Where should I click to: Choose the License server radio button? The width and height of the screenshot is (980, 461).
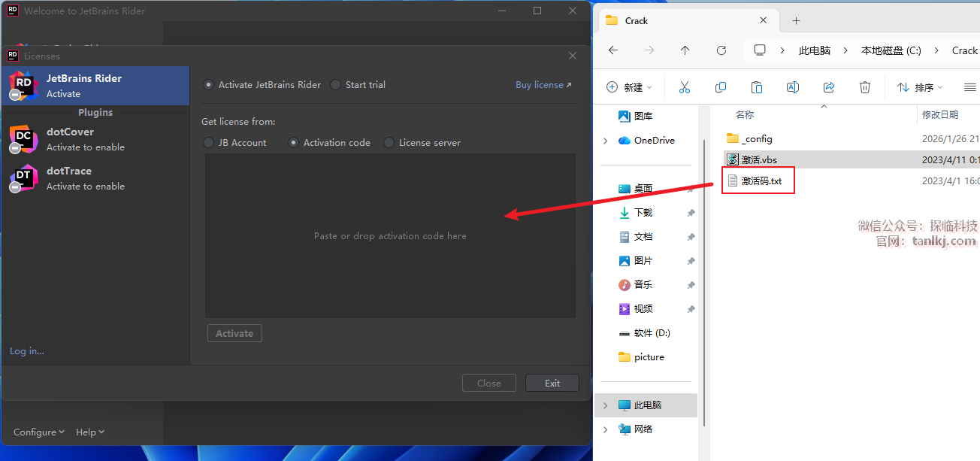[389, 143]
